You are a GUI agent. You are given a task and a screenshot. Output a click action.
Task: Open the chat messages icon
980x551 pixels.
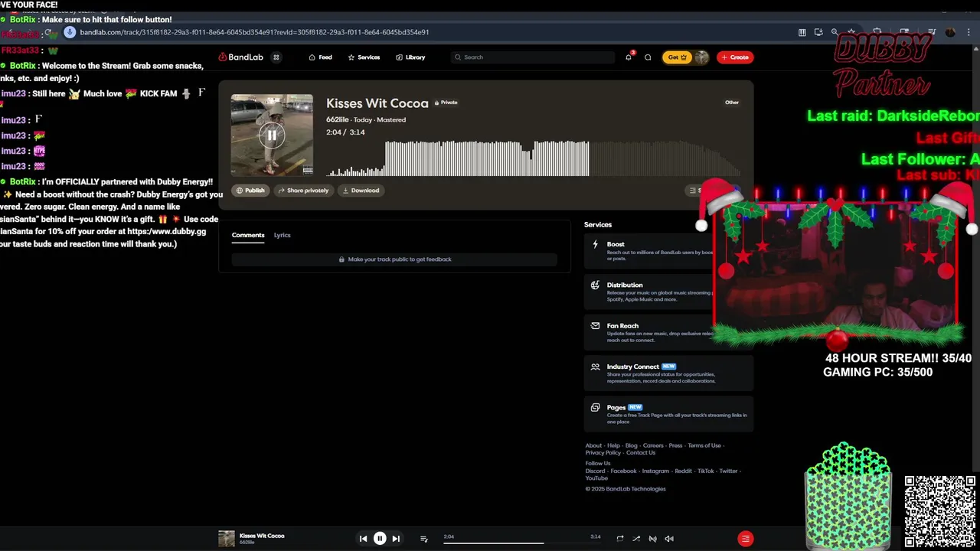point(648,57)
